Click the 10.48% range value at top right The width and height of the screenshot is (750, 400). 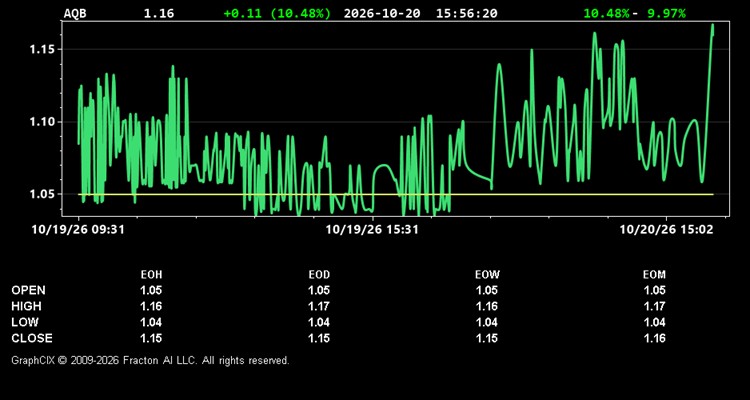click(606, 13)
